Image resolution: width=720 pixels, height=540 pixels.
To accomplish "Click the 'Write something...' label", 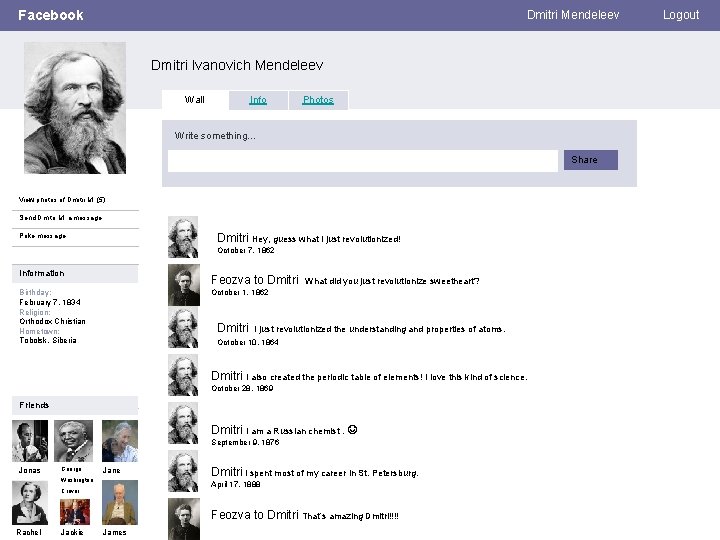I will click(x=215, y=136).
